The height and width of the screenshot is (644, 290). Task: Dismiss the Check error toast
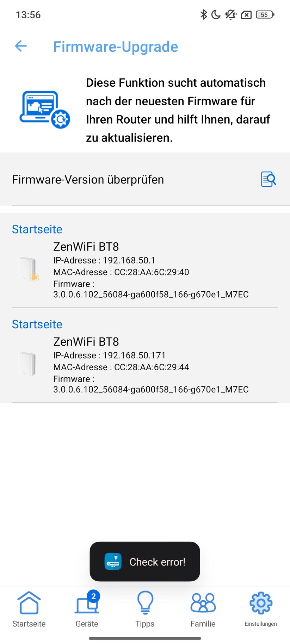[x=145, y=562]
